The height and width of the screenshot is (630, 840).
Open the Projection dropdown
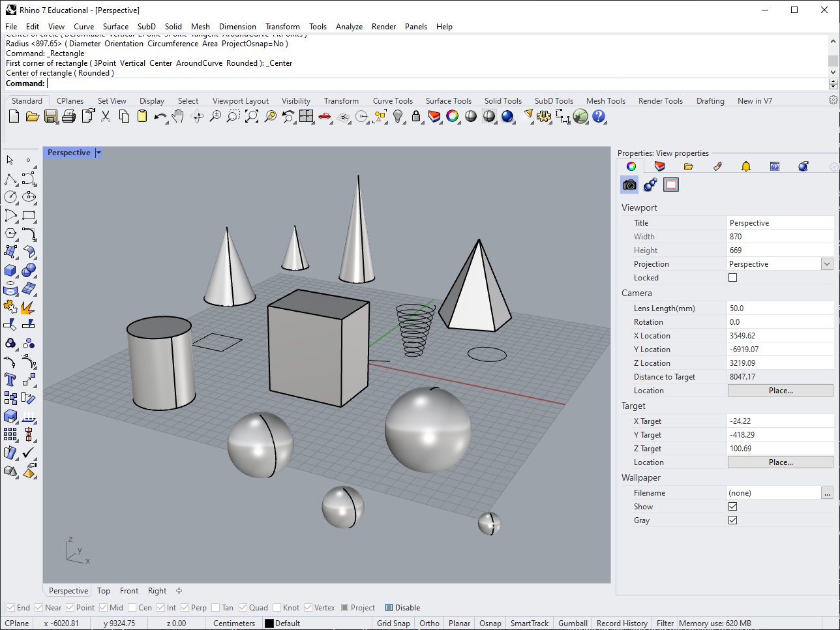point(827,264)
